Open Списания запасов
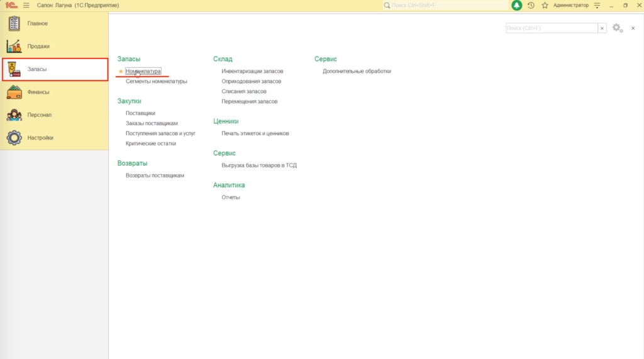Image resolution: width=644 pixels, height=359 pixels. [244, 91]
